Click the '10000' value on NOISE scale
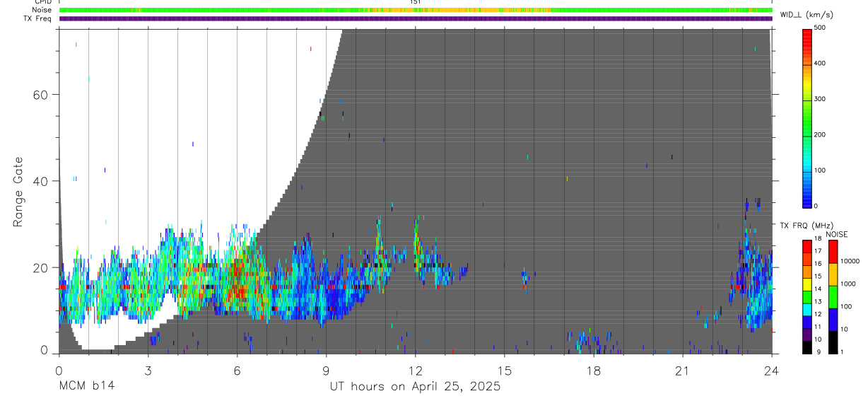Viewport: 868px width, 401px height. (850, 261)
